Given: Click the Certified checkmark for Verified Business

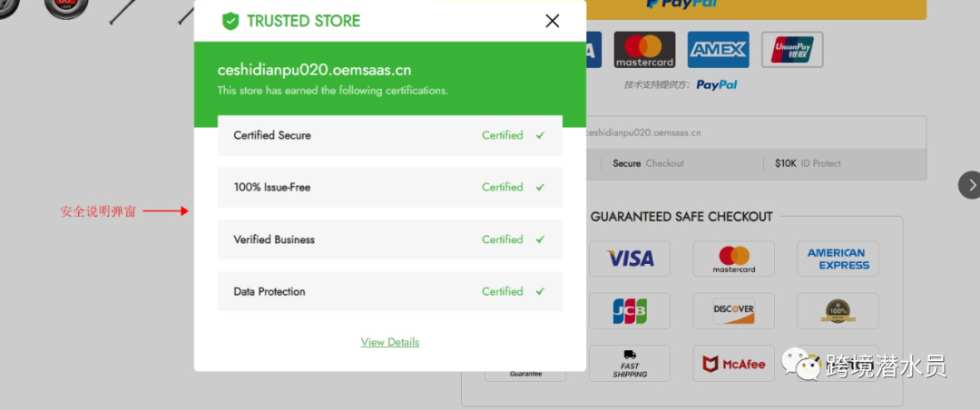Looking at the screenshot, I should [x=540, y=239].
